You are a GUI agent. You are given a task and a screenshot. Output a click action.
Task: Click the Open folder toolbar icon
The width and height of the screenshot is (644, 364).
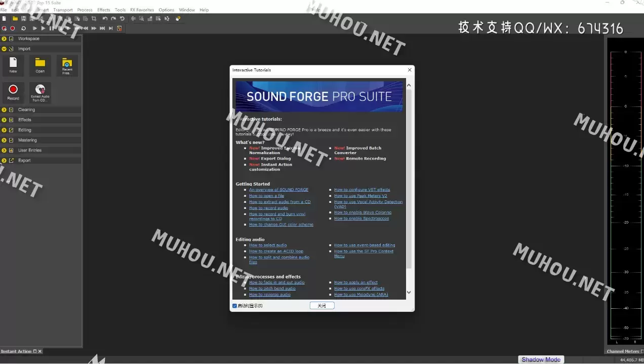(x=15, y=19)
